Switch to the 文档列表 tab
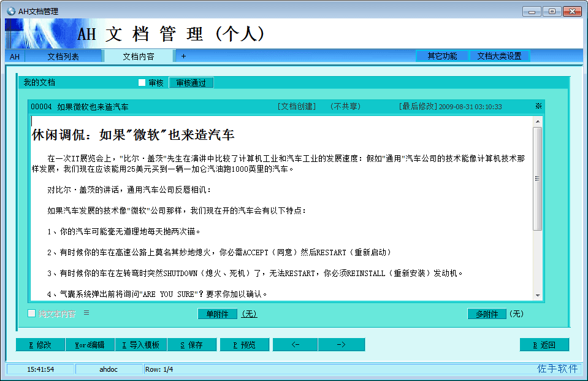Image resolution: width=588 pixels, height=381 pixels. click(x=63, y=56)
